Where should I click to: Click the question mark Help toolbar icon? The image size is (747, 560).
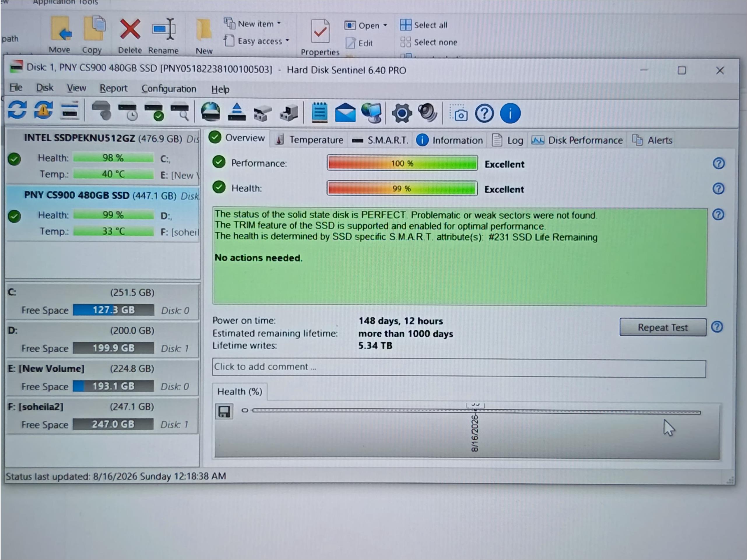484,113
